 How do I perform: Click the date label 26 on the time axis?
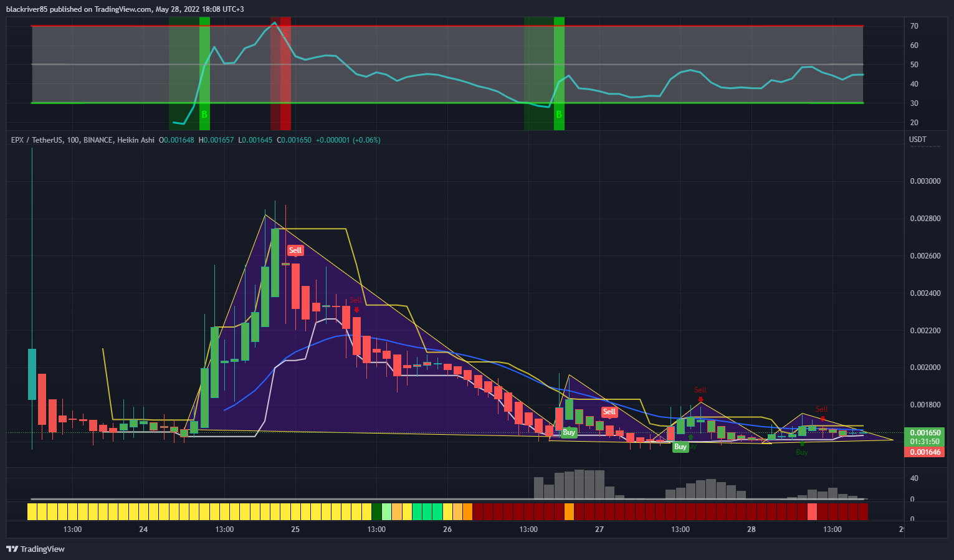[447, 529]
